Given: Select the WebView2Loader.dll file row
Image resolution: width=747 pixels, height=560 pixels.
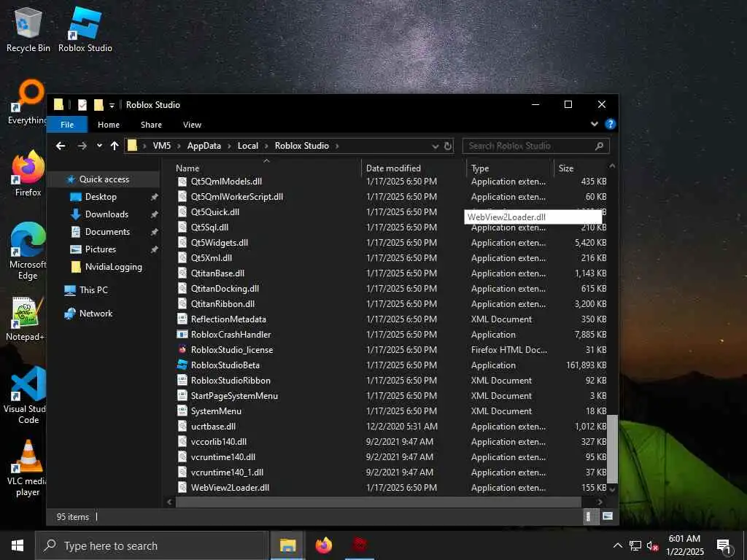Looking at the screenshot, I should click(392, 488).
